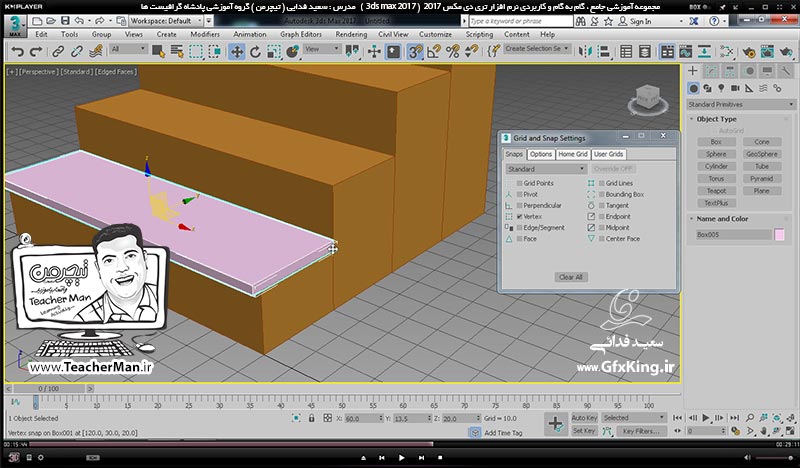Create a Teapot primitive button
Screen dimensions: 800x468
(x=716, y=191)
